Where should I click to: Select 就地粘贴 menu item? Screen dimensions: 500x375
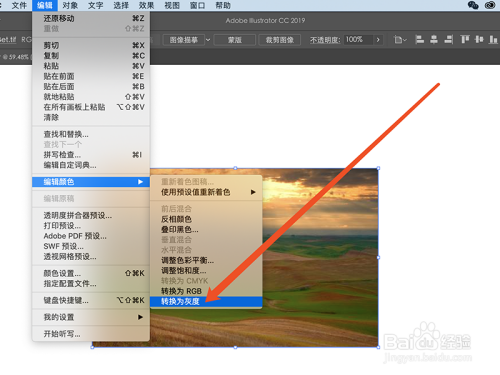(x=91, y=97)
